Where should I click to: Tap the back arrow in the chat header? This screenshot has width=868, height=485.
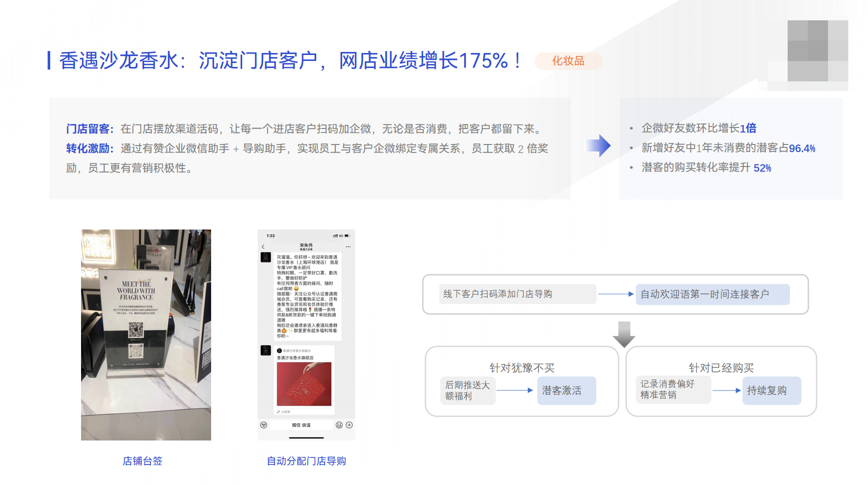click(x=263, y=246)
